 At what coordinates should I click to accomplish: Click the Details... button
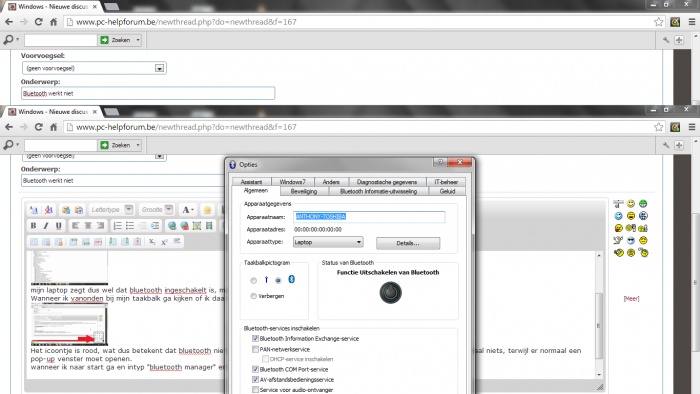pyautogui.click(x=408, y=243)
